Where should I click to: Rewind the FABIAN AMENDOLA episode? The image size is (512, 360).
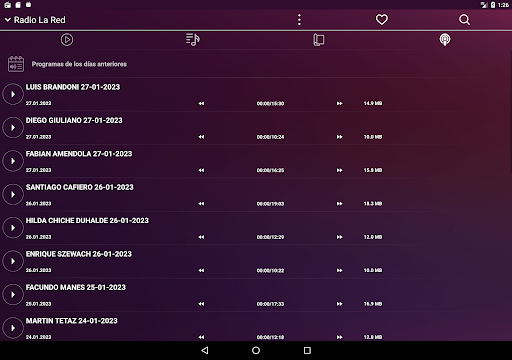pyautogui.click(x=201, y=170)
